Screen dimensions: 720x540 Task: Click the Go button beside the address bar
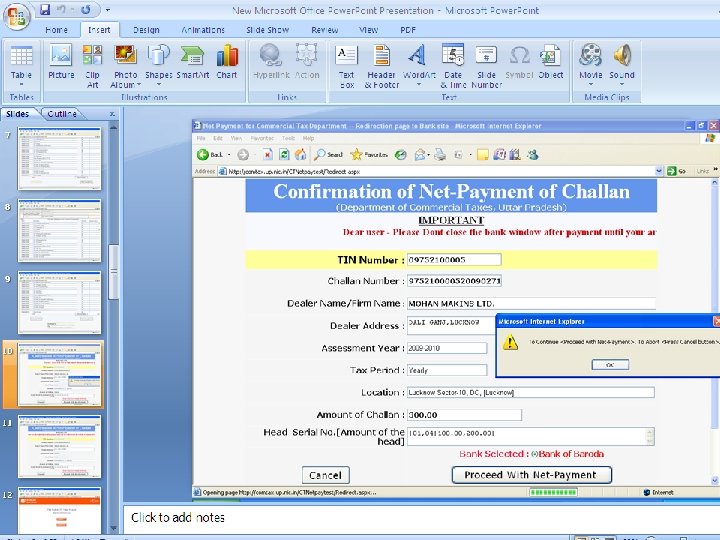click(677, 171)
